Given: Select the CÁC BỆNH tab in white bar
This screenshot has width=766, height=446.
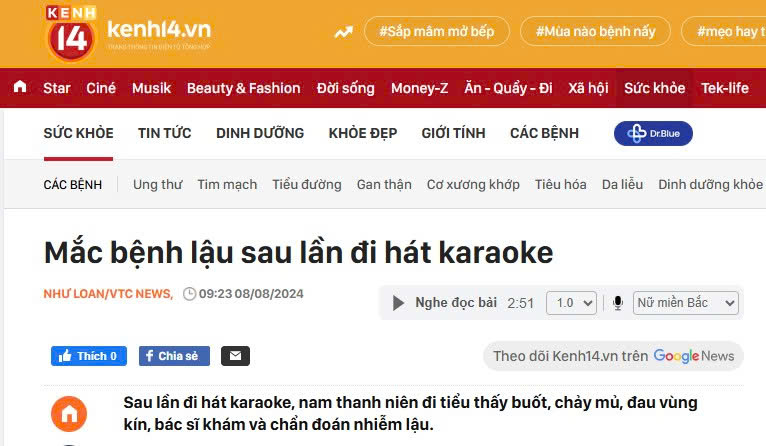Looking at the screenshot, I should [x=544, y=133].
